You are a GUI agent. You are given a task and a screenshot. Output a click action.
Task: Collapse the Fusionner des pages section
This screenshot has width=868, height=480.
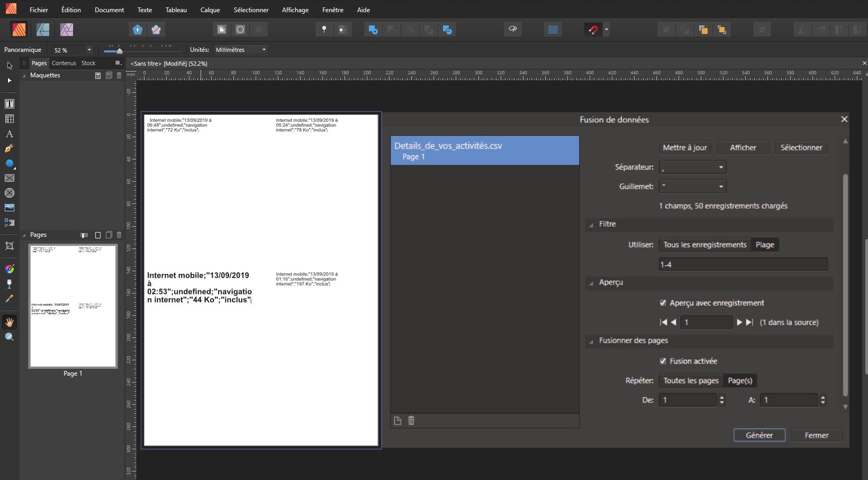tap(591, 341)
